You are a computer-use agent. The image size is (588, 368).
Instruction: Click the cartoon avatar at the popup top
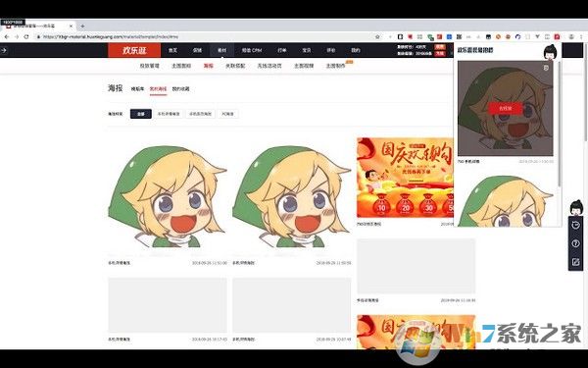550,51
